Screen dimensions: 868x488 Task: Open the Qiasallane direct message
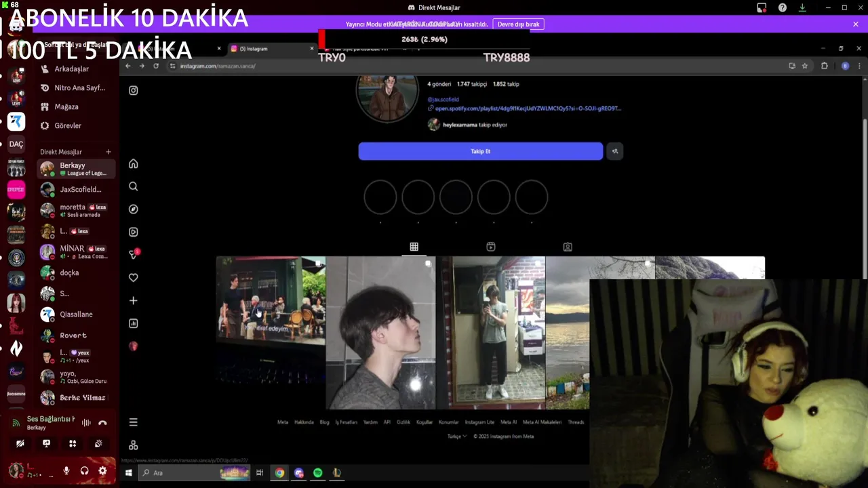pos(76,314)
